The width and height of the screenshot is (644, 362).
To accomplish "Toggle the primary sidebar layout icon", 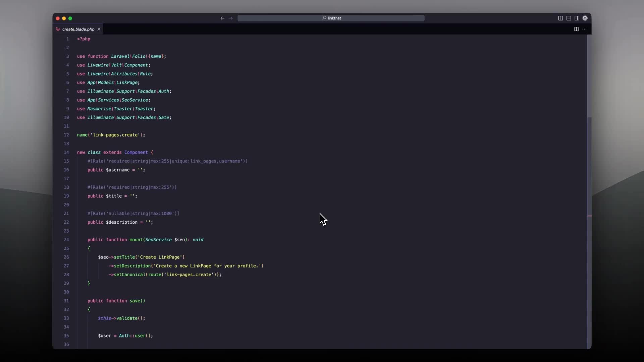I will point(560,18).
